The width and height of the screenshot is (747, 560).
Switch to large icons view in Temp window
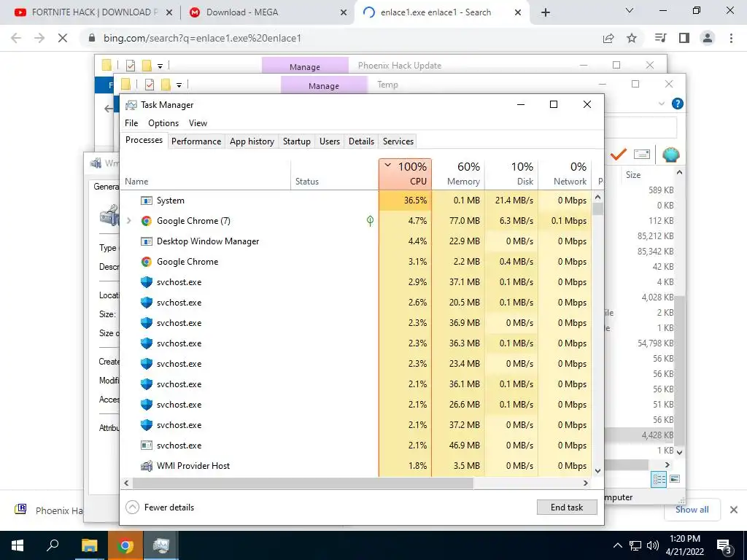coord(675,479)
